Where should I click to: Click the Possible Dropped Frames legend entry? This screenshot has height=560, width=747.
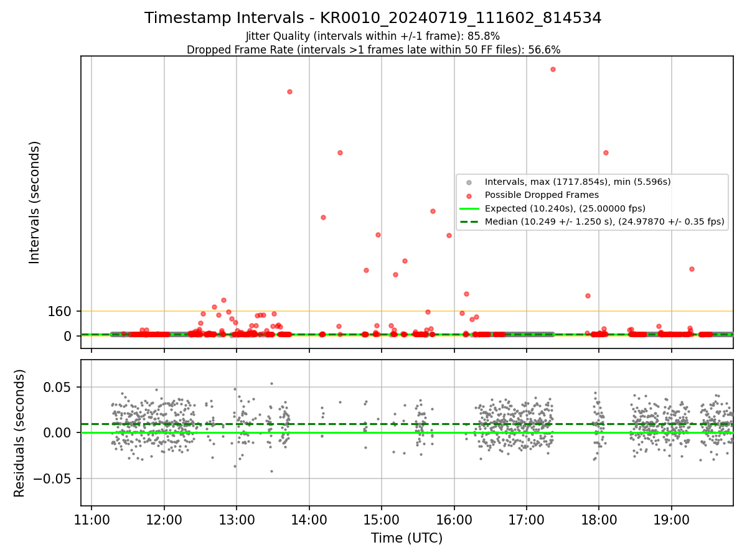542,195
